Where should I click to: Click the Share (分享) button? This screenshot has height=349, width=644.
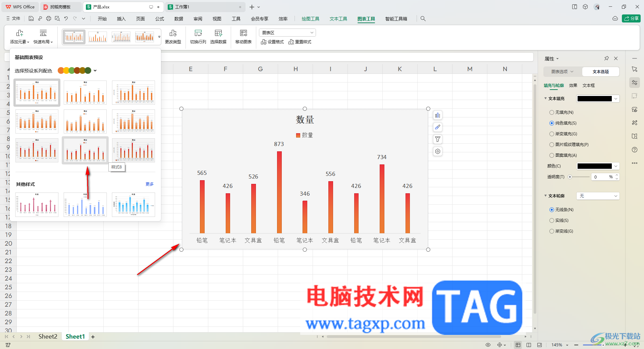pos(631,18)
